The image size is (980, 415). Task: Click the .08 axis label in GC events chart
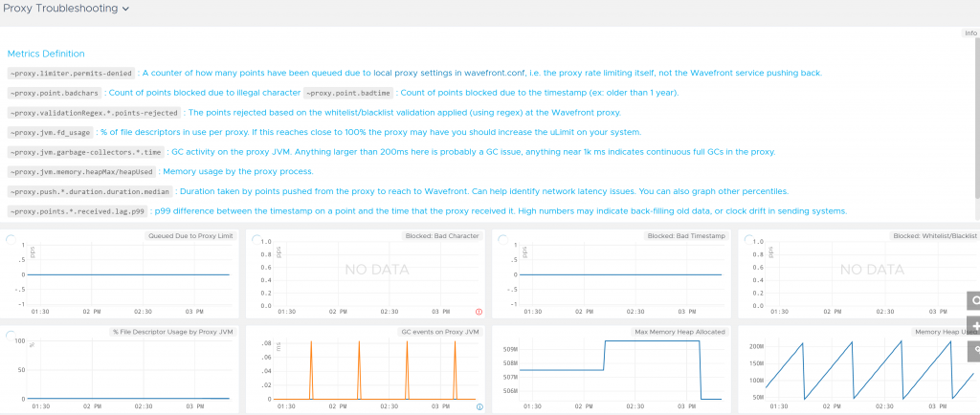[x=266, y=343]
